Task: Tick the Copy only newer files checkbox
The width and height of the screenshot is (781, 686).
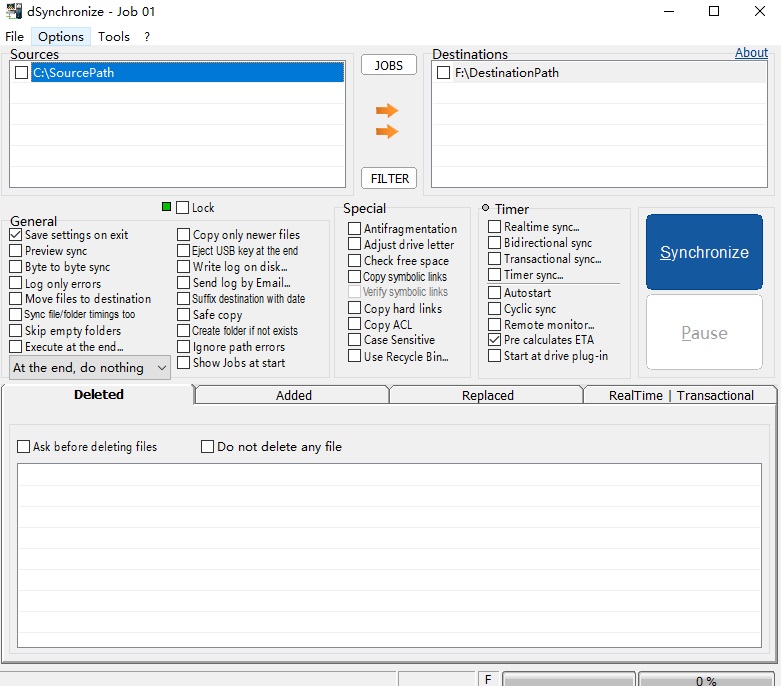Action: [x=183, y=235]
